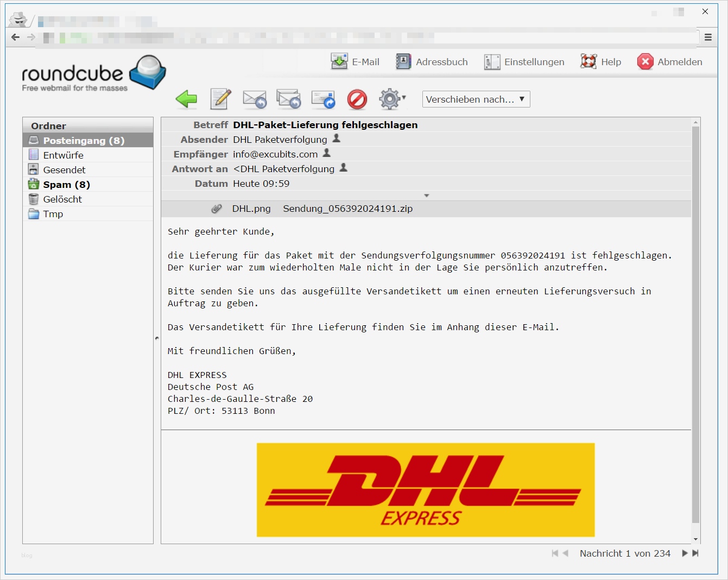Go to first message
Viewport: 728px width, 580px height.
[x=555, y=553]
